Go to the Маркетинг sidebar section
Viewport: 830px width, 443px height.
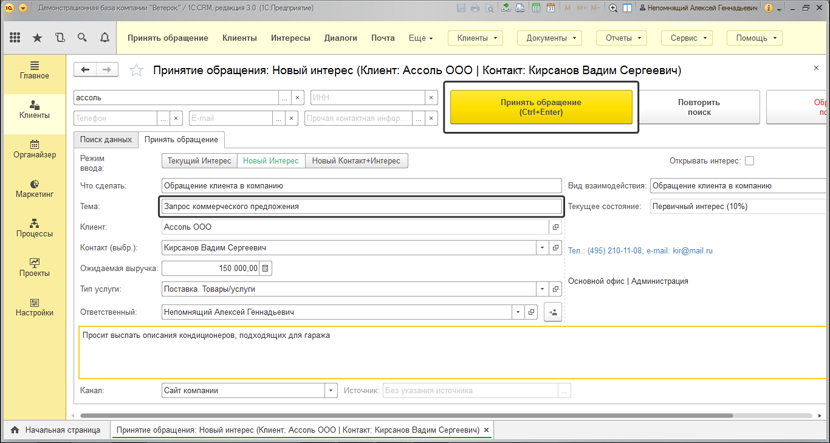point(34,188)
